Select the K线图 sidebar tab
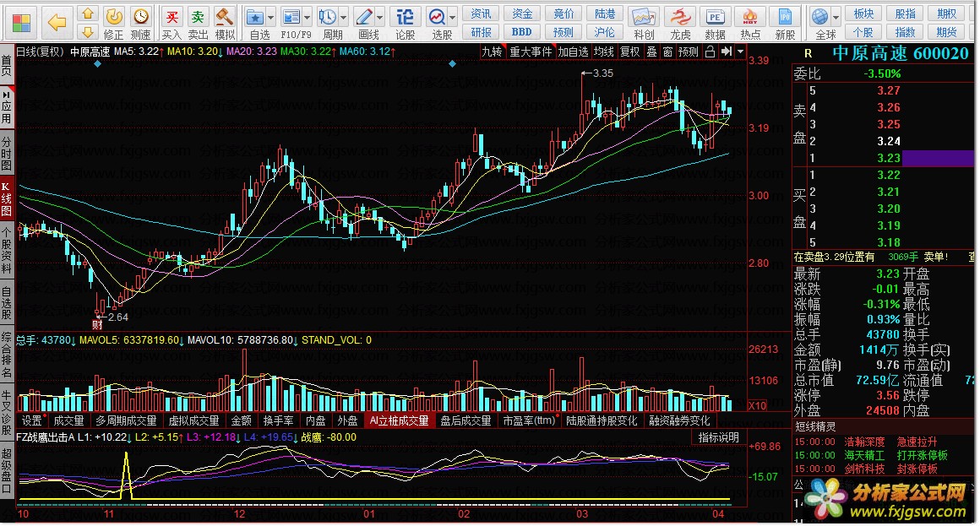Screen dimensions: 980x526 point(6,200)
